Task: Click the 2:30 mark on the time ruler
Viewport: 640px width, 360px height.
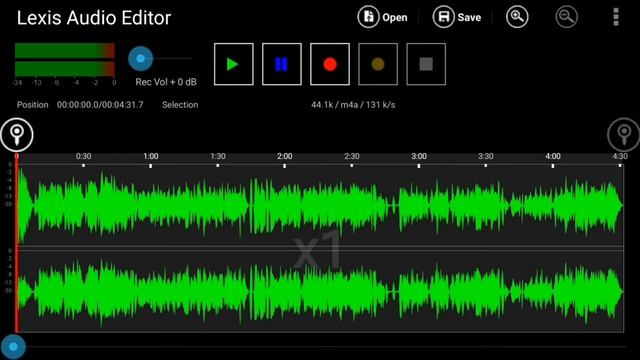Action: pyautogui.click(x=351, y=156)
